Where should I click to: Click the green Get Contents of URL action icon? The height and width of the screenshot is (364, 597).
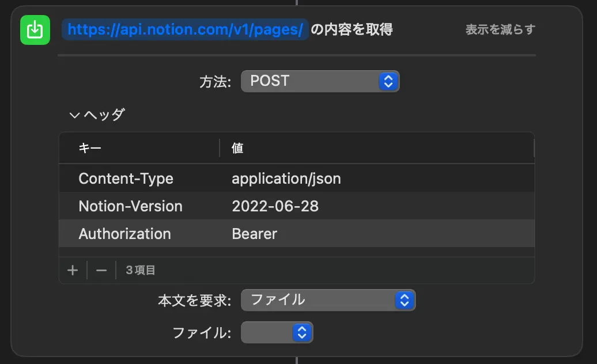[35, 30]
